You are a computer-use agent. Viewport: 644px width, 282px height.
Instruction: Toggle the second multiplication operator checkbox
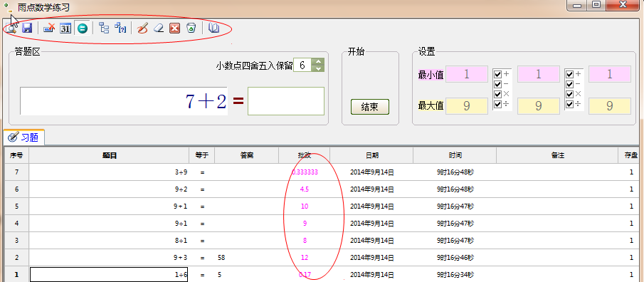pos(569,94)
